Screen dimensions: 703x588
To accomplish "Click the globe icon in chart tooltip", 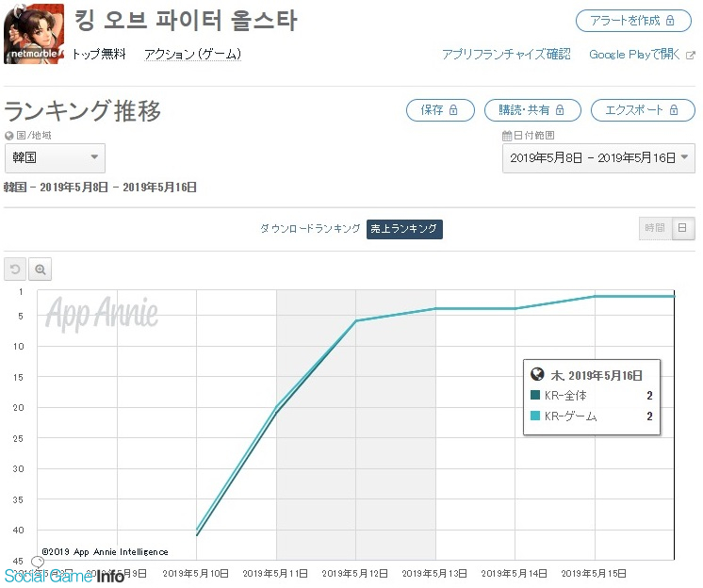I will click(x=537, y=374).
